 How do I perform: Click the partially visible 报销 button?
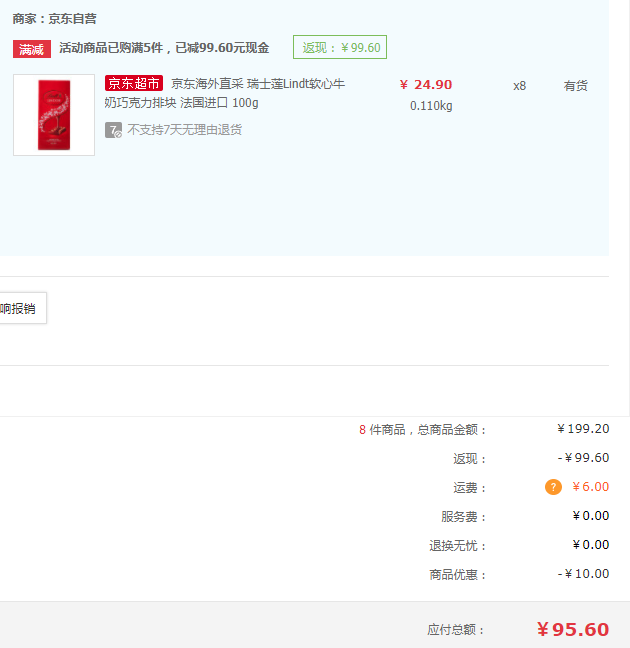click(x=23, y=308)
